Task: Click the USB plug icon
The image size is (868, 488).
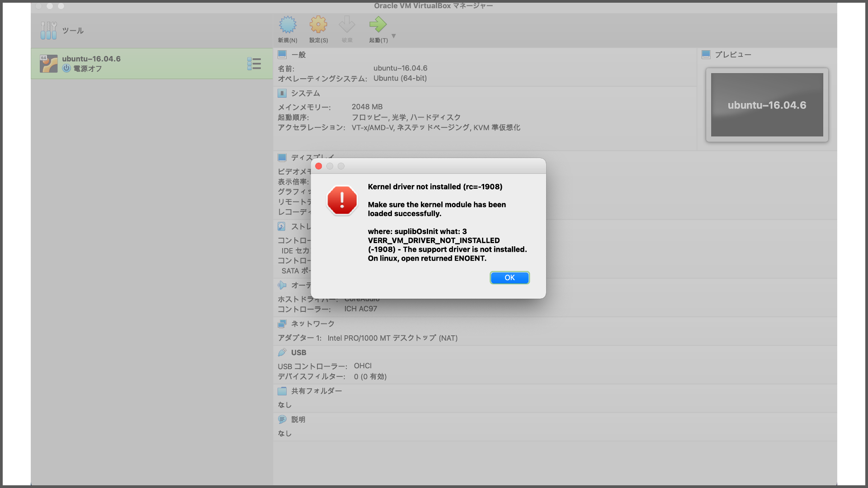Action: point(282,352)
